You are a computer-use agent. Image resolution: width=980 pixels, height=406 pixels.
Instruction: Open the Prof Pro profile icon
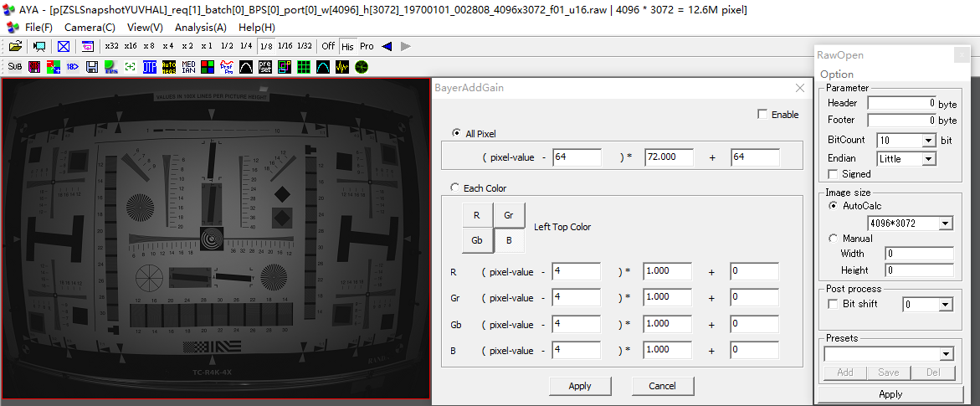(x=227, y=66)
